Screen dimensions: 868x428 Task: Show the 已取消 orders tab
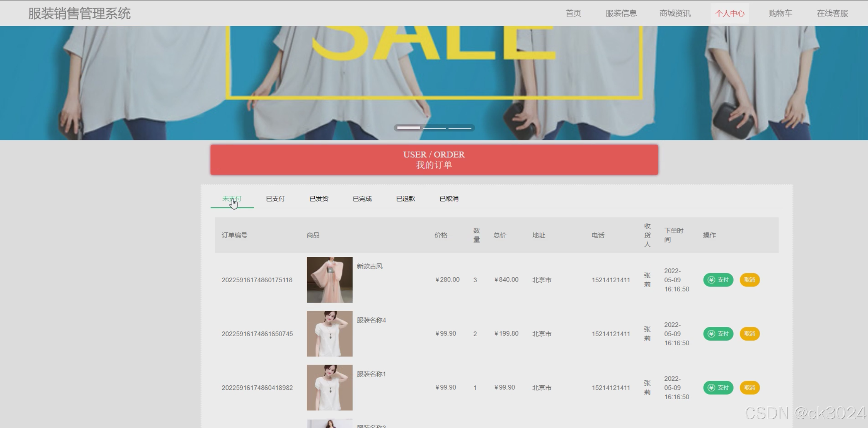click(x=449, y=199)
